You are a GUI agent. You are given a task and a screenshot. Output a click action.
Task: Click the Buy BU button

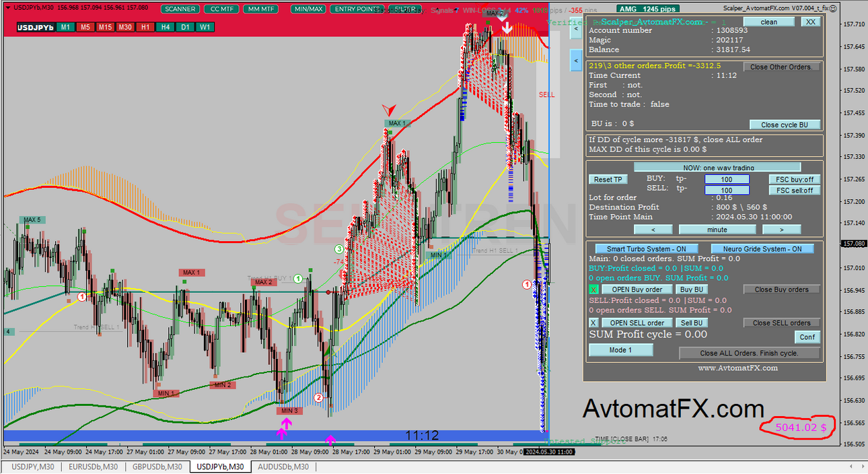coord(691,289)
